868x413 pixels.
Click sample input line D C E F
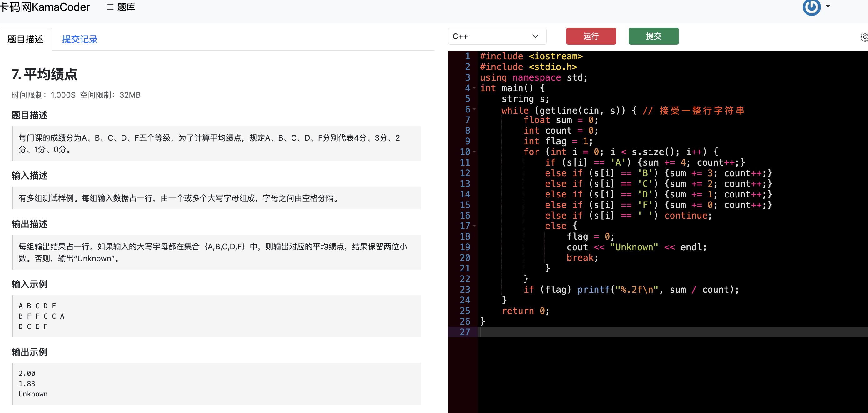(x=33, y=326)
